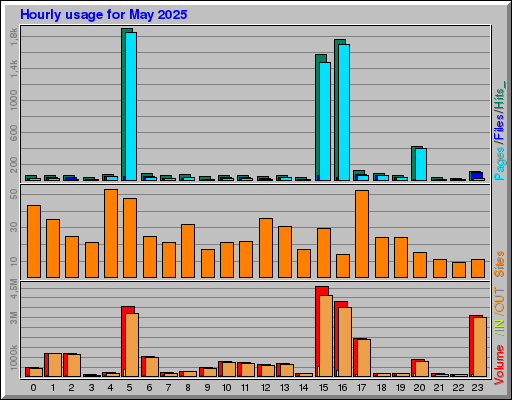512x400 pixels.
Task: Select the orange Sites bar for hour 4
Action: click(x=111, y=233)
